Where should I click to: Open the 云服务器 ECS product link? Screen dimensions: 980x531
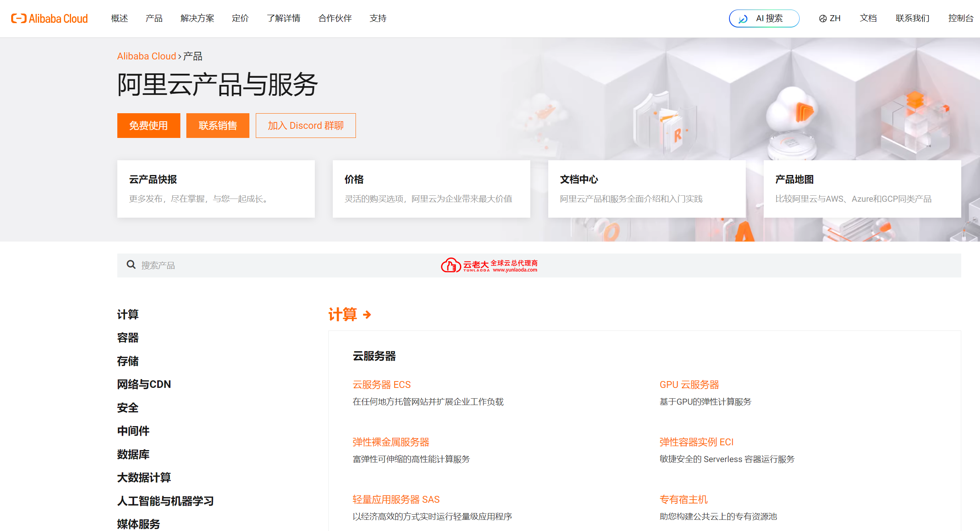click(381, 384)
